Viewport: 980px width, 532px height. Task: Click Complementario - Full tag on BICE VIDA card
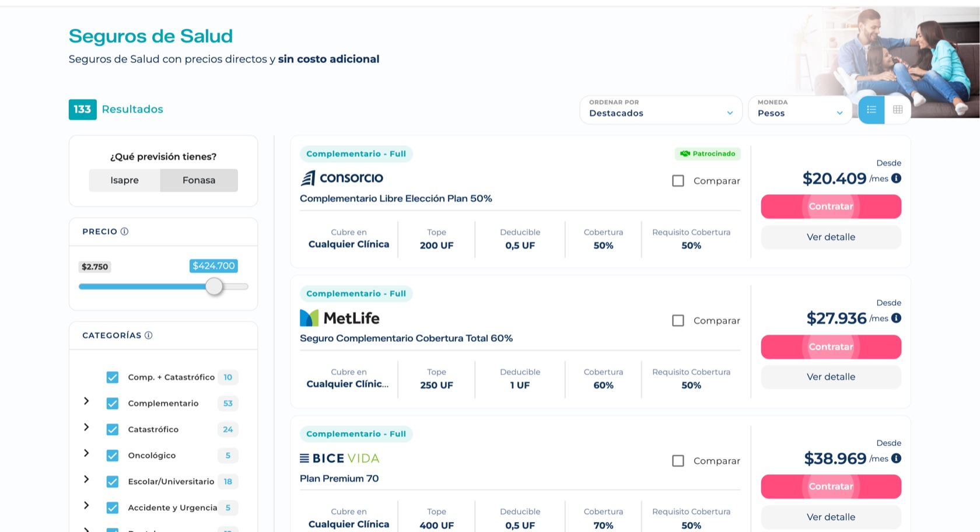356,434
